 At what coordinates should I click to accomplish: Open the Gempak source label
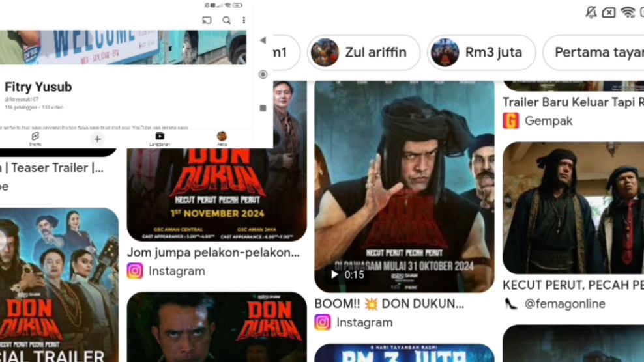click(x=548, y=121)
